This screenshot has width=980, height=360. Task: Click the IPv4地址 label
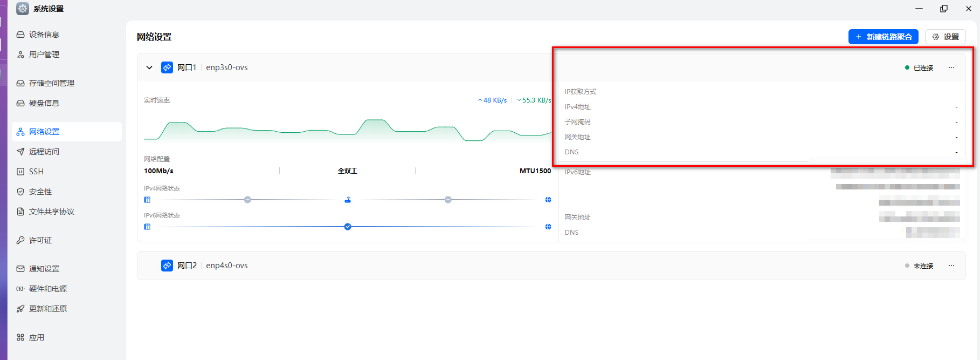(578, 107)
